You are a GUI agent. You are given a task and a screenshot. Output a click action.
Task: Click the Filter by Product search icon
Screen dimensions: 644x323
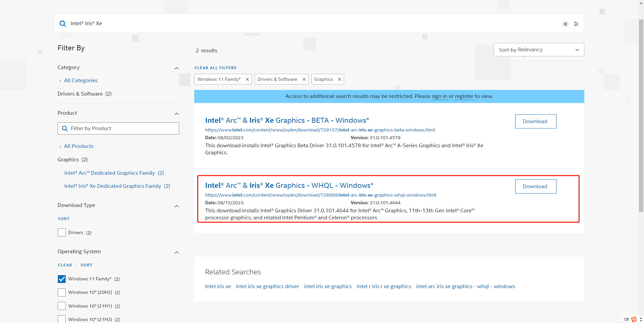coord(65,128)
